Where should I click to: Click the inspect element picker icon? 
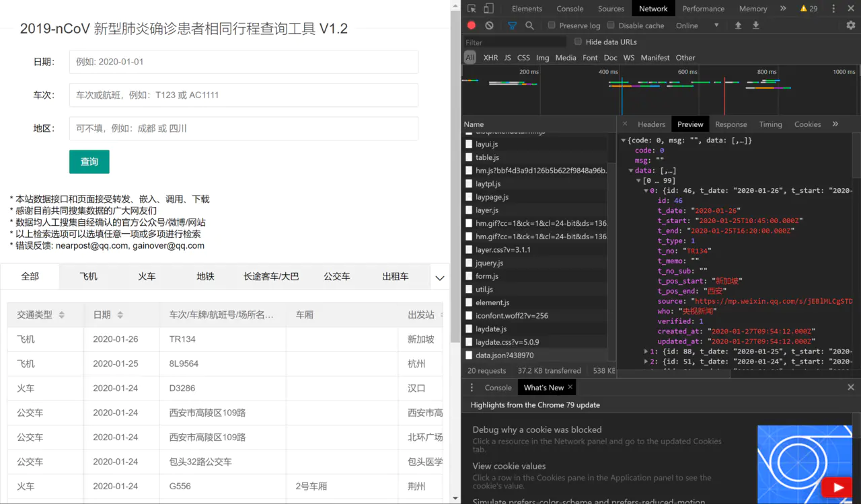click(x=472, y=9)
